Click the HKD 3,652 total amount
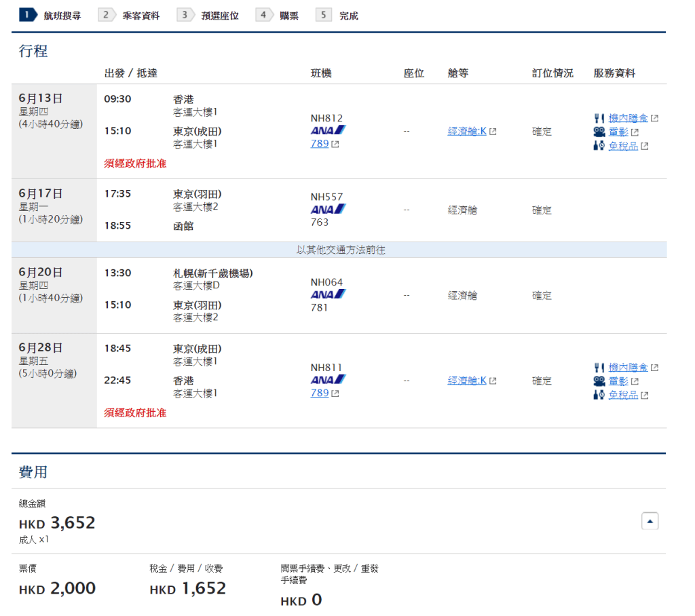This screenshot has height=616, width=695. pyautogui.click(x=58, y=523)
